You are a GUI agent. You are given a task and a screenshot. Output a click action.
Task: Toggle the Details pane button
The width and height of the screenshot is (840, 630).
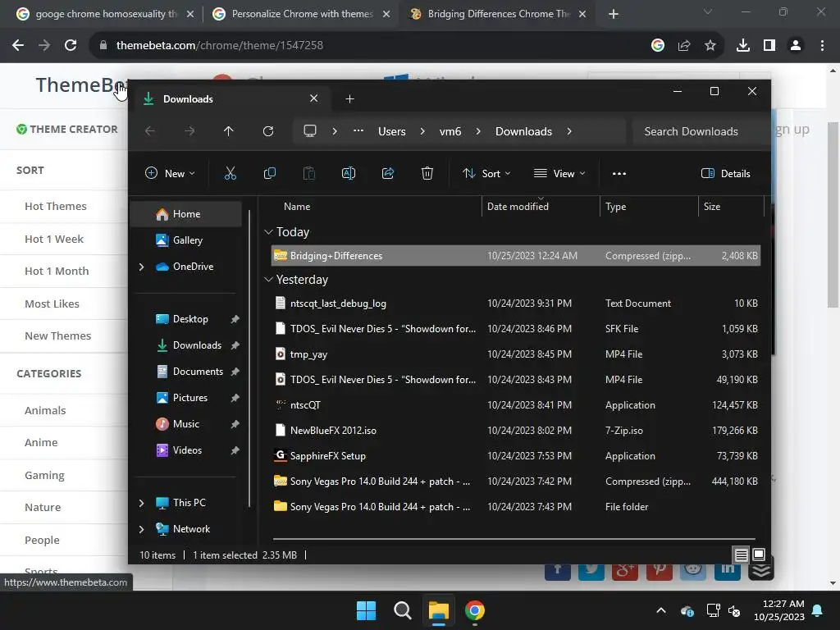click(726, 173)
